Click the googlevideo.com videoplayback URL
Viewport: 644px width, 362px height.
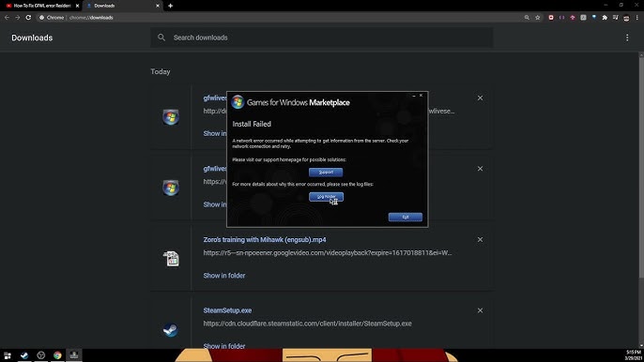click(x=328, y=253)
